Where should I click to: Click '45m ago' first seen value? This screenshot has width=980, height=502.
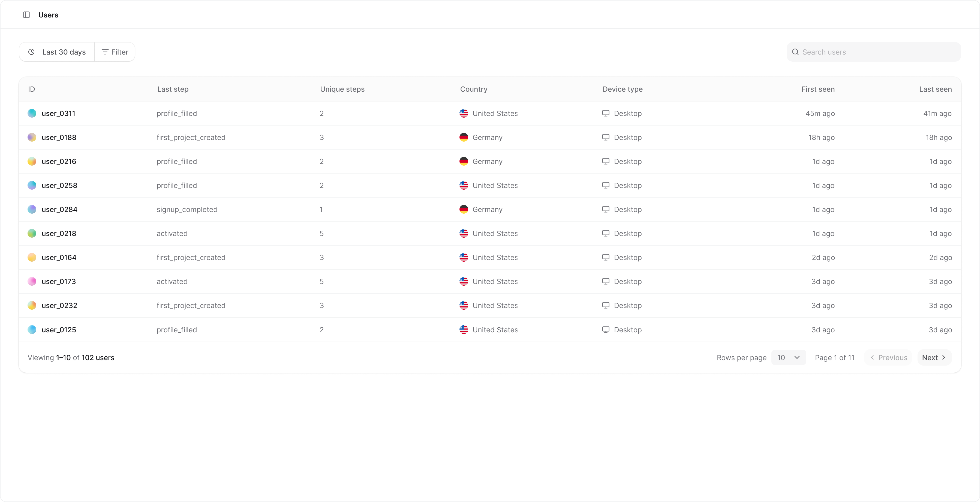point(820,113)
